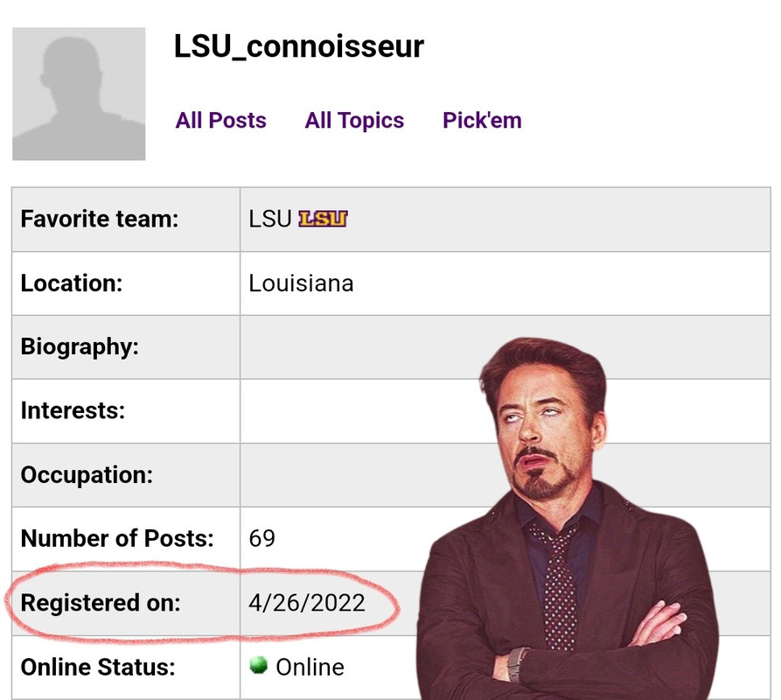Click the Interests row label
Screen dimensions: 781x700
(x=73, y=410)
